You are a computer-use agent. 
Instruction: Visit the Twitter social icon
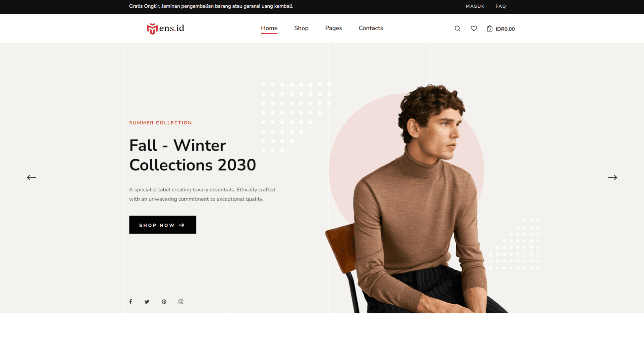coord(147,302)
